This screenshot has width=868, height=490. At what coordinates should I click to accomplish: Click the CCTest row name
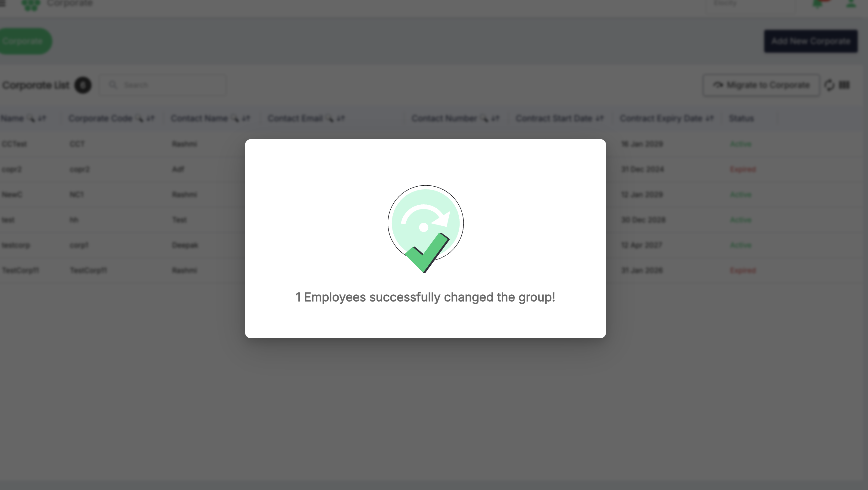[x=14, y=144]
